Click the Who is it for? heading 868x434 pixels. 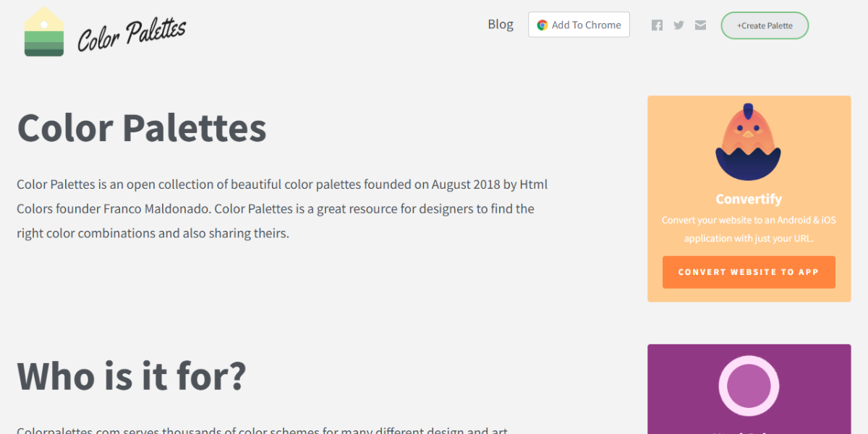pyautogui.click(x=132, y=376)
